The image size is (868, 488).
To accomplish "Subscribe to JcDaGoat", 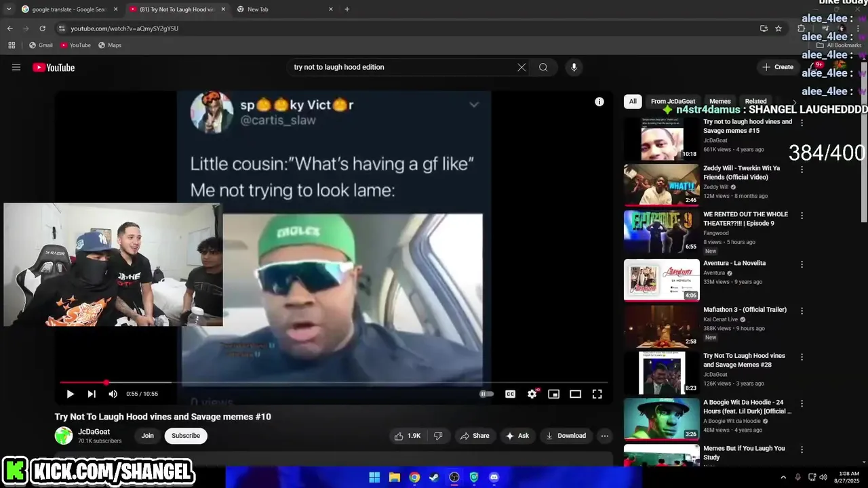I will click(186, 436).
